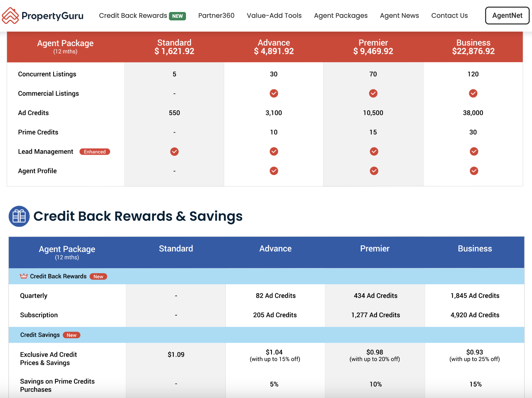Click Advance Commercial Listings check icon
This screenshot has width=532, height=398.
274,94
